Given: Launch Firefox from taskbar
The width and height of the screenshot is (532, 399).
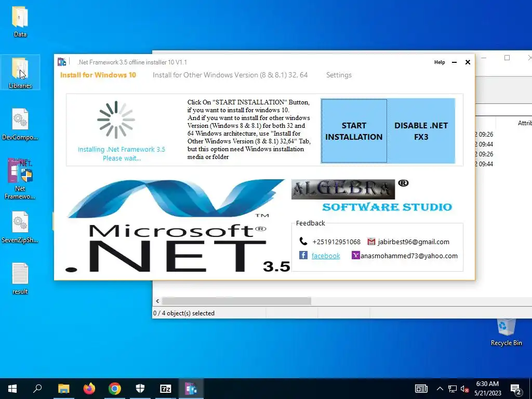Looking at the screenshot, I should click(89, 389).
